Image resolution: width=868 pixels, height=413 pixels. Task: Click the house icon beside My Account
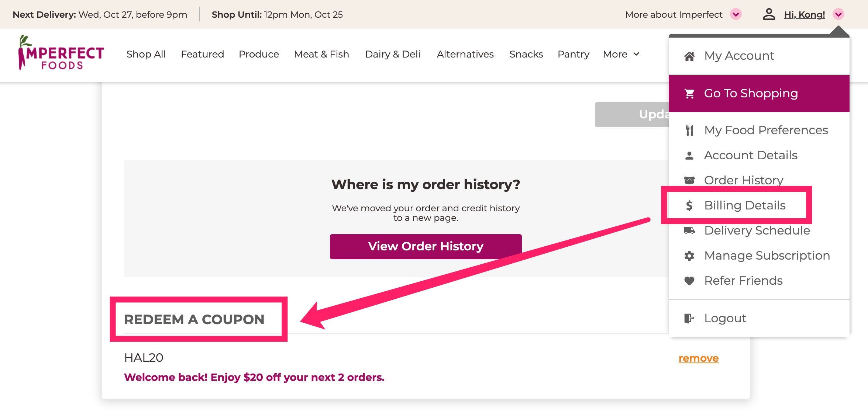tap(689, 56)
